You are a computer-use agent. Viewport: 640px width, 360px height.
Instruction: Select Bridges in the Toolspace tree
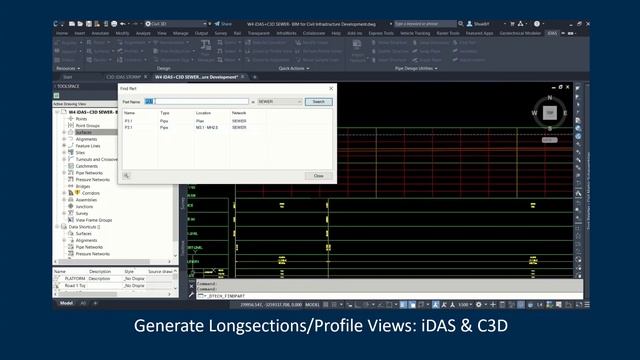(x=83, y=186)
